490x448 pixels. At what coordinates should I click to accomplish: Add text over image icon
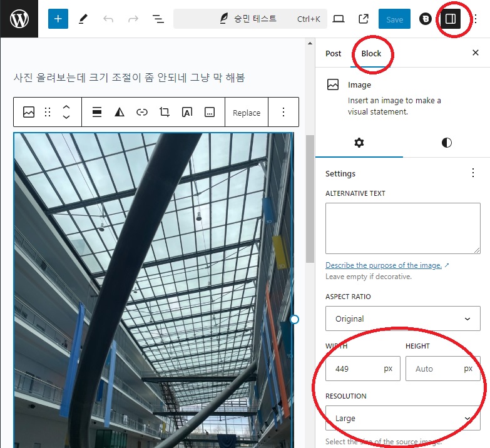[186, 113]
